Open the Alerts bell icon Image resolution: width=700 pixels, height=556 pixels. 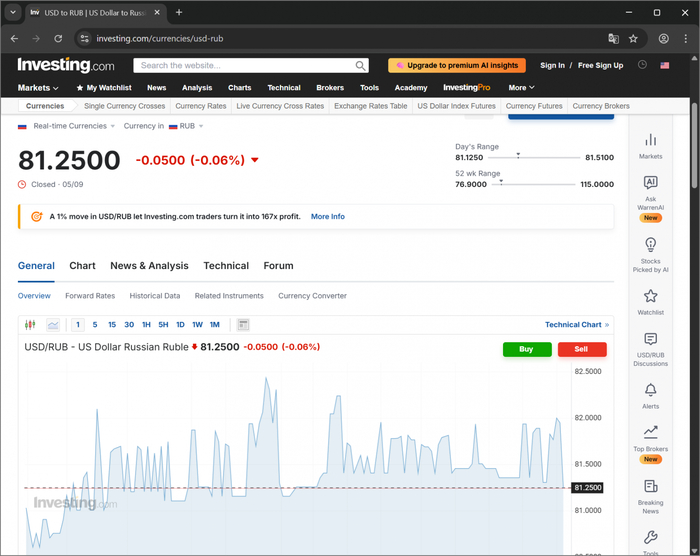point(650,390)
